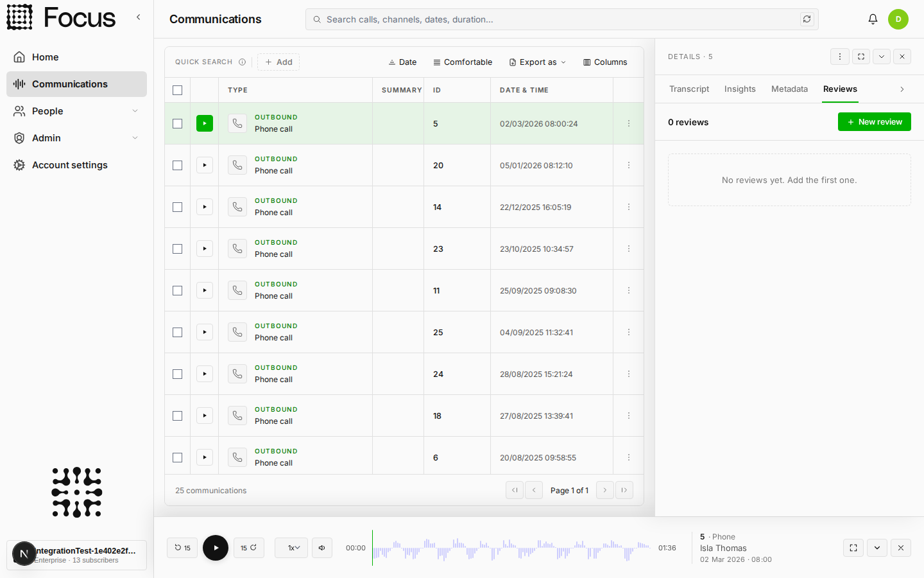
Task: Mute the audio player volume
Action: (x=322, y=548)
